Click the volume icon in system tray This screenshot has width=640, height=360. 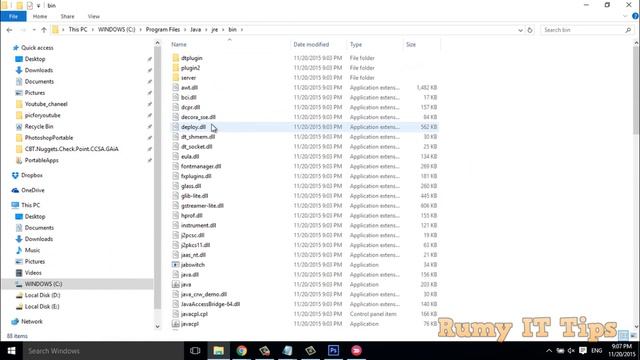click(571, 351)
